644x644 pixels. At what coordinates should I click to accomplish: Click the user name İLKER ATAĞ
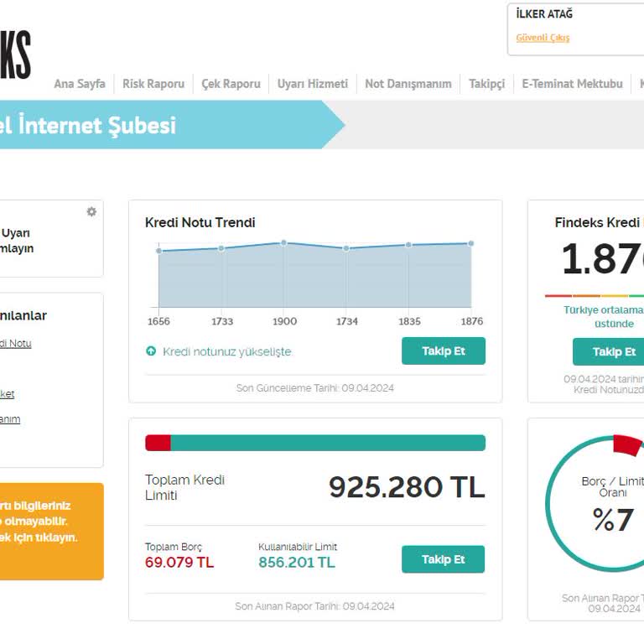[x=544, y=14]
